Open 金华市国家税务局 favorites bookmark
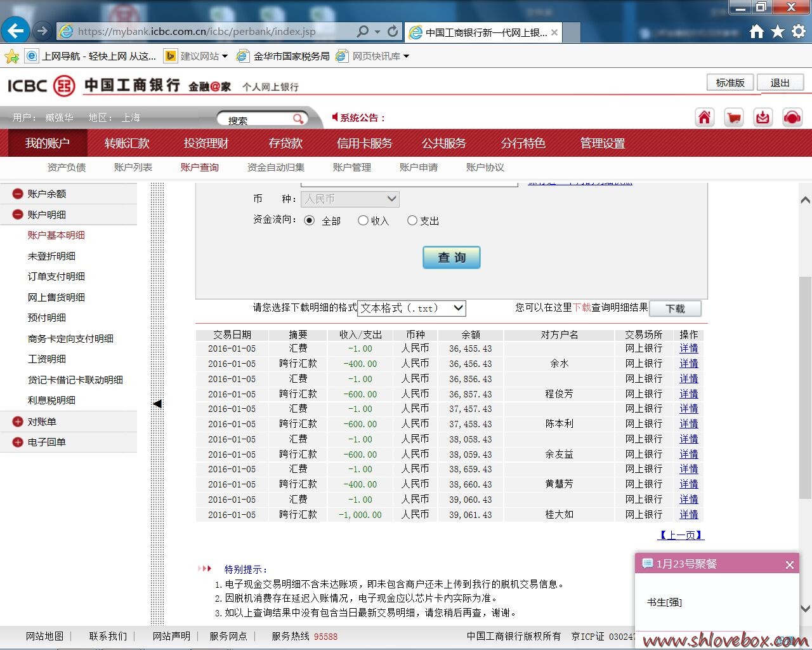The height and width of the screenshot is (650, 812). (x=283, y=56)
